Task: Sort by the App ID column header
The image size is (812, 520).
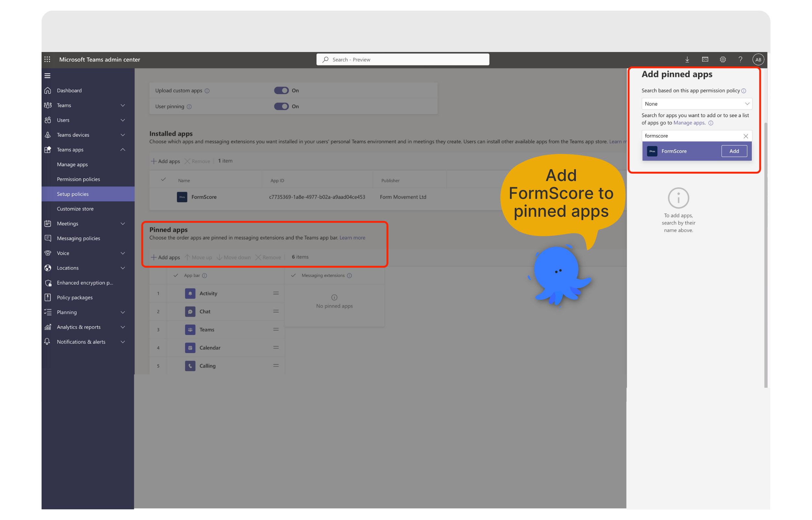Action: [277, 181]
